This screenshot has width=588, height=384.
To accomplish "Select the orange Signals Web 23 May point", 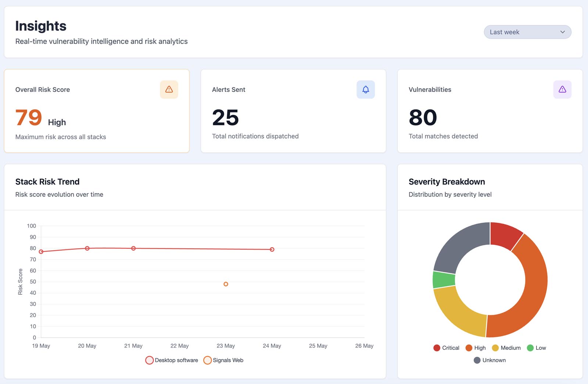I will pos(226,284).
